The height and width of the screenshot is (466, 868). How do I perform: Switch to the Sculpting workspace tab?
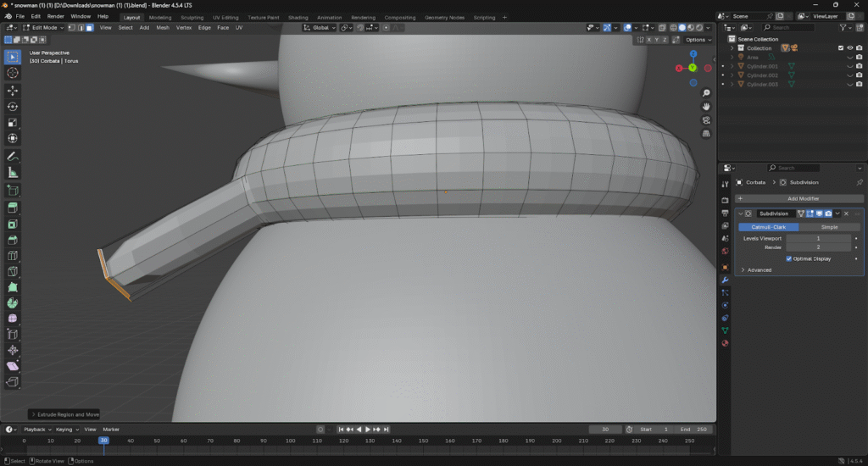point(192,17)
